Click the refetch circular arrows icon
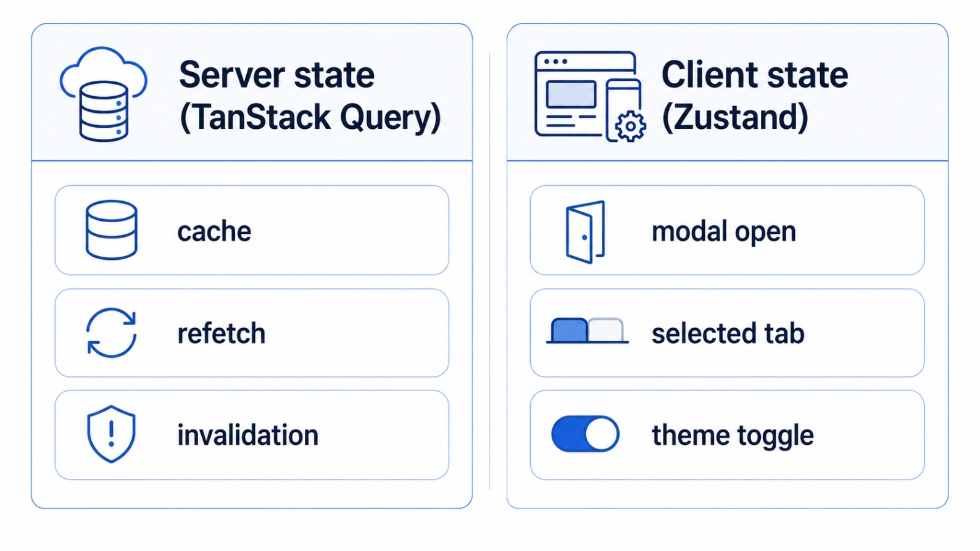This screenshot has width=980, height=551. click(x=111, y=333)
